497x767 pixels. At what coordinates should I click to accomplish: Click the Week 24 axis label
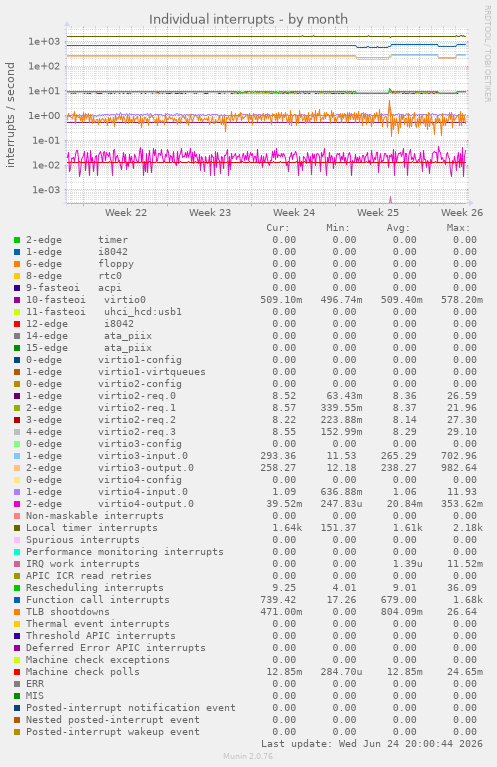pyautogui.click(x=294, y=213)
